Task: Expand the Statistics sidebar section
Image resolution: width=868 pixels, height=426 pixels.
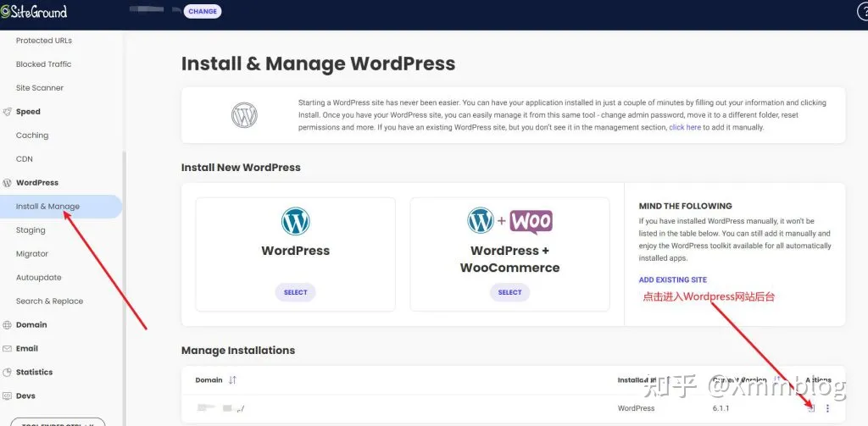Action: point(34,373)
